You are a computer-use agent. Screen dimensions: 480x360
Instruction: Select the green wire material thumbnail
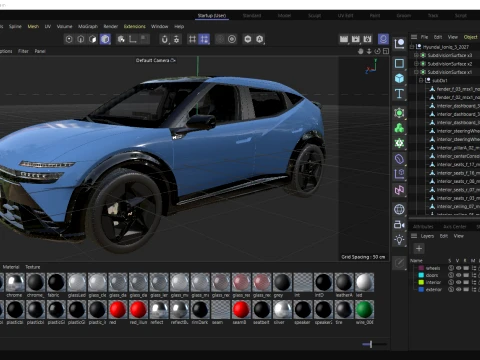364,310
